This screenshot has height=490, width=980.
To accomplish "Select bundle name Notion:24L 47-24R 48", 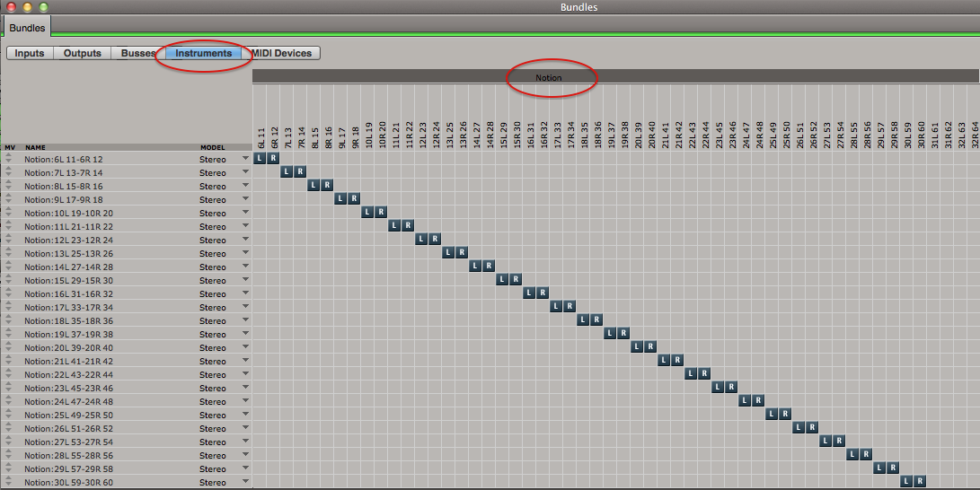I will pyautogui.click(x=69, y=401).
